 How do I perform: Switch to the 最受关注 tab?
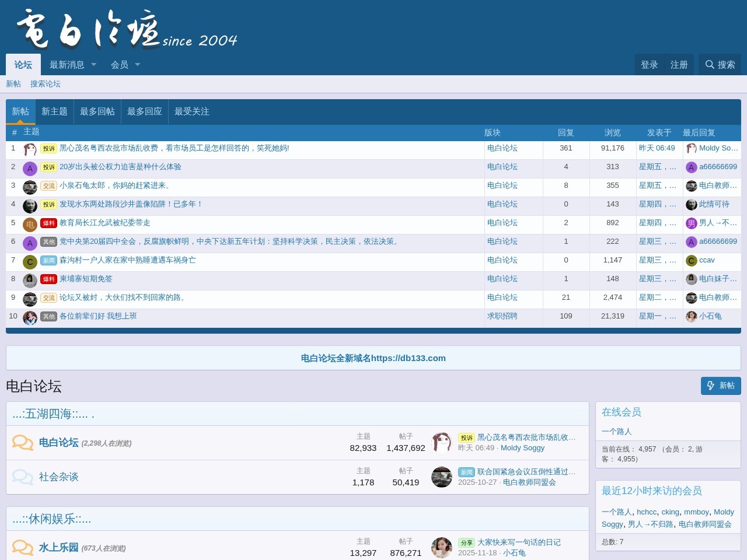(191, 111)
